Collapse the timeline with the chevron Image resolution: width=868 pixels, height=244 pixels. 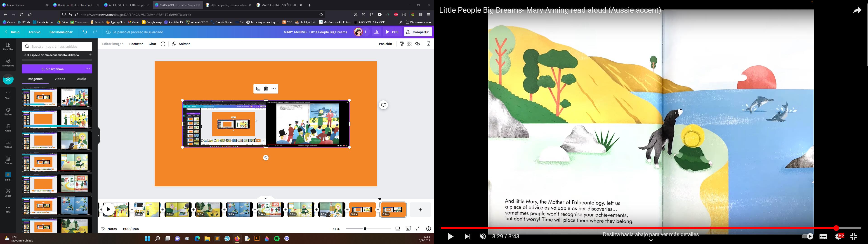pos(266,199)
